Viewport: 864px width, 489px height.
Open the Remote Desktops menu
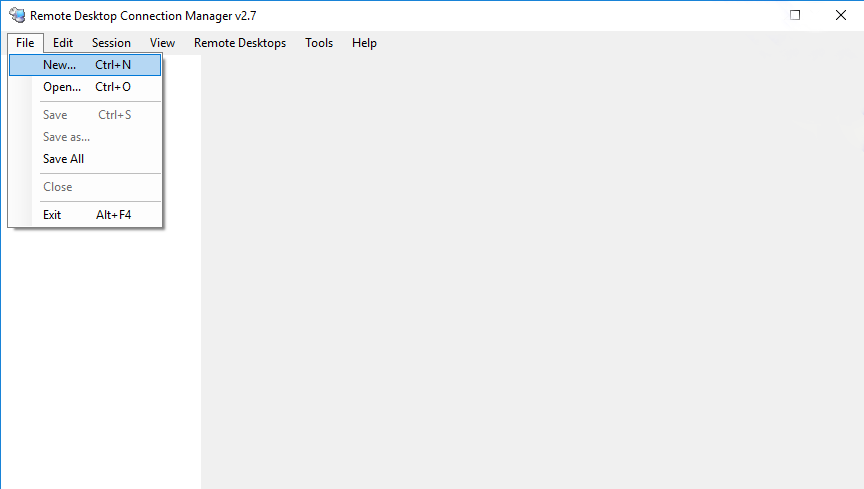pos(240,43)
